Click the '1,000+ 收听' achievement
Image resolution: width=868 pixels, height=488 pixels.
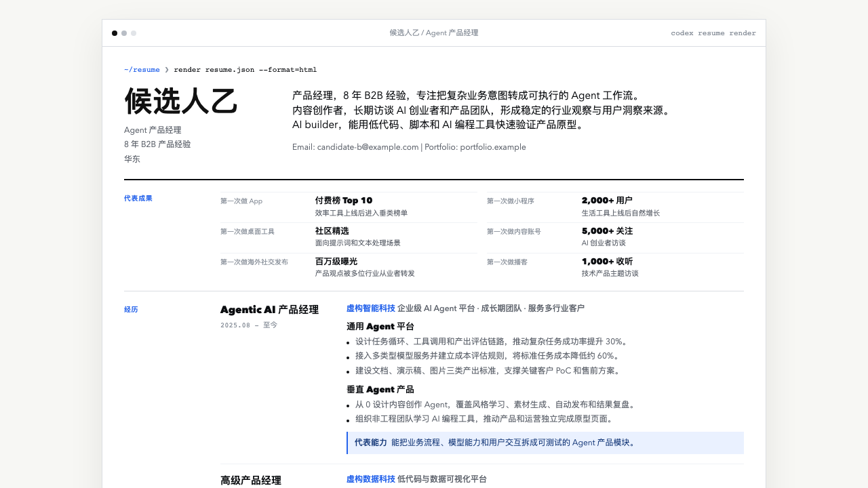click(x=607, y=262)
